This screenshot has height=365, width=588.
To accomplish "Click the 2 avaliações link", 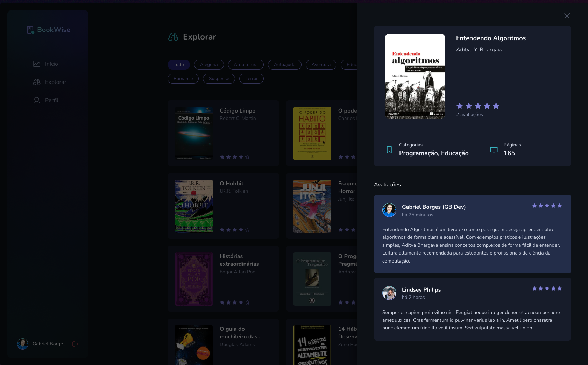I will tap(469, 114).
